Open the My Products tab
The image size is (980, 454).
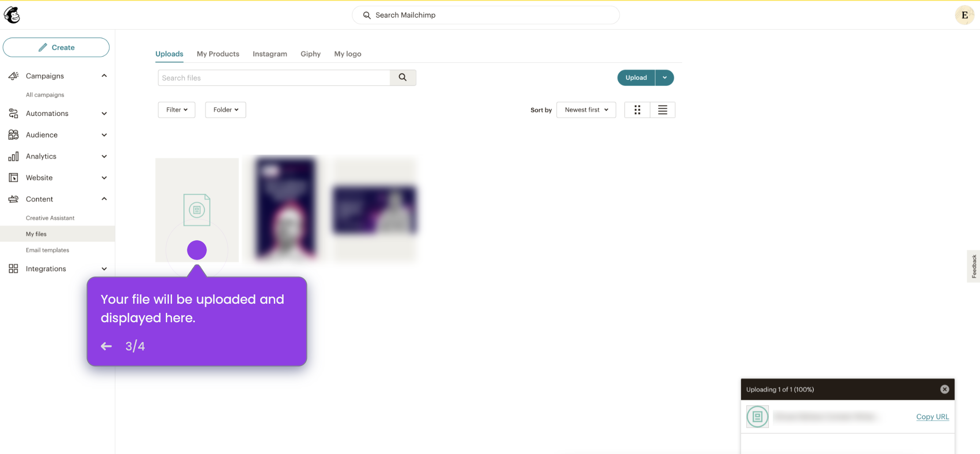pyautogui.click(x=218, y=54)
